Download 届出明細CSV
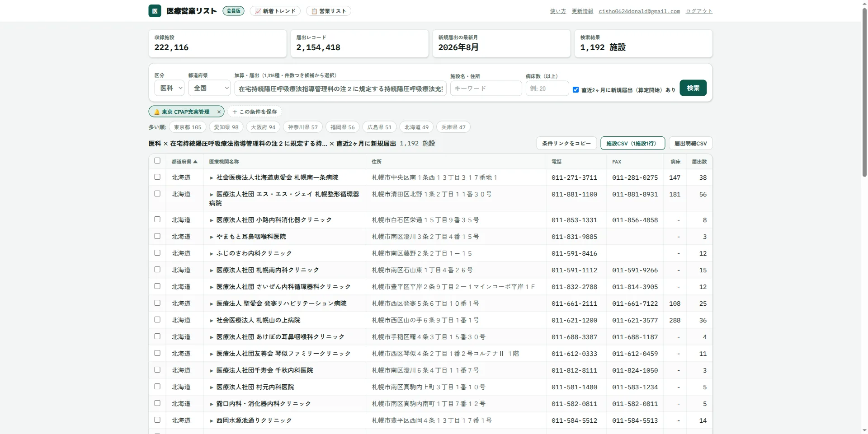The width and height of the screenshot is (868, 434). [x=690, y=143]
